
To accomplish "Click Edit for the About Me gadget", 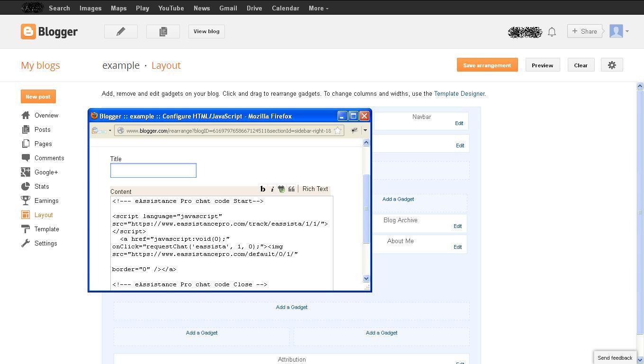I will [x=457, y=247].
